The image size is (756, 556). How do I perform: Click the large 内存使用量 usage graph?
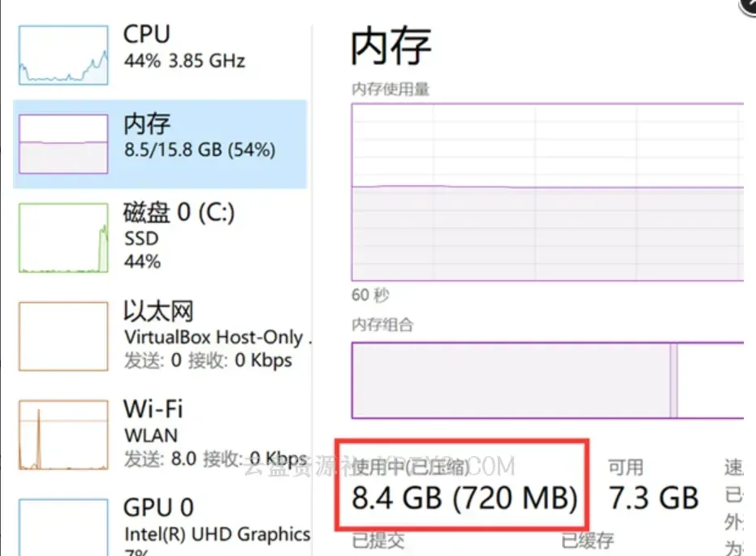click(547, 192)
